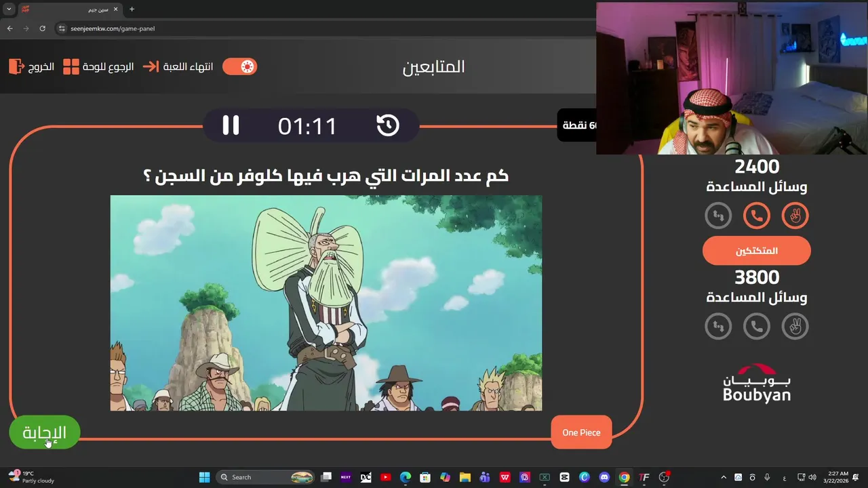
Task: Expand the hidden system tray icons
Action: (x=724, y=477)
